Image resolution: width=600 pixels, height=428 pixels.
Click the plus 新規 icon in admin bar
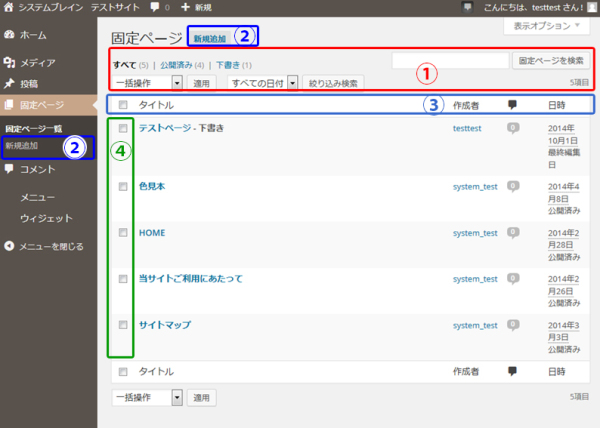(x=185, y=7)
